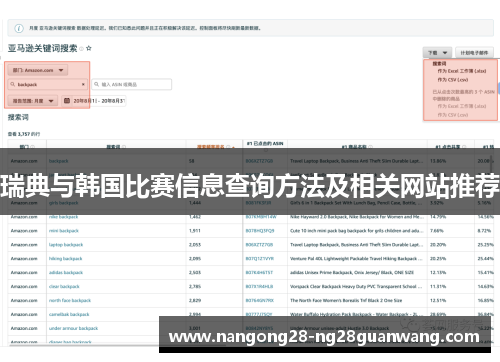The width and height of the screenshot is (500, 362).
Task: Open the clear backpack search term link
Action: (64, 287)
